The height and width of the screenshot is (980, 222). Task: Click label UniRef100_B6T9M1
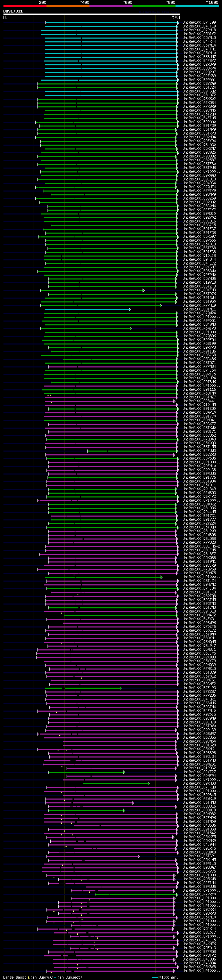pos(199,562)
